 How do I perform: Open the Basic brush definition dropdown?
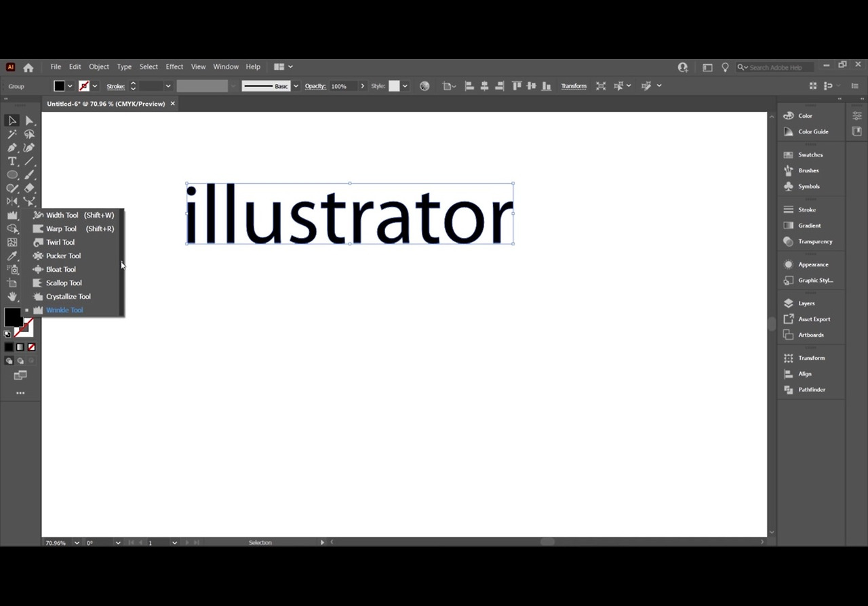tap(296, 86)
